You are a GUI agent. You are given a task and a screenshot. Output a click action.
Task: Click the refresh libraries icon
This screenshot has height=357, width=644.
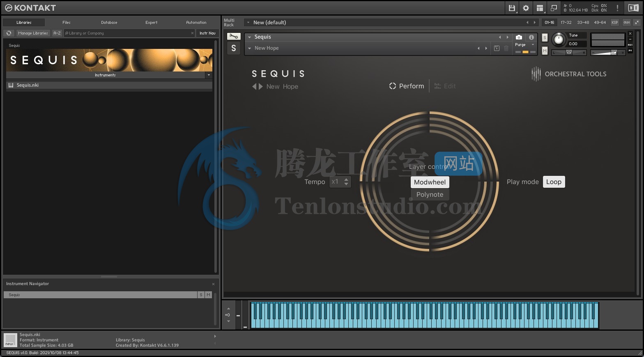[9, 33]
